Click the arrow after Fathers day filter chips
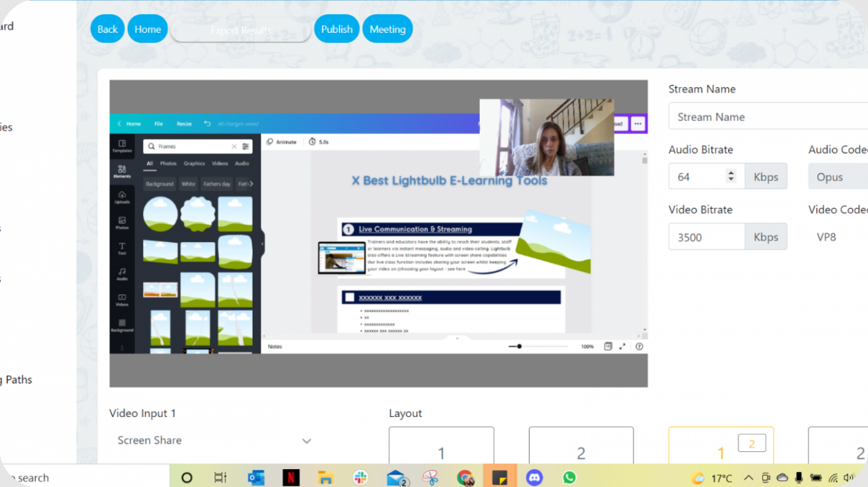868x487 pixels. [x=250, y=184]
